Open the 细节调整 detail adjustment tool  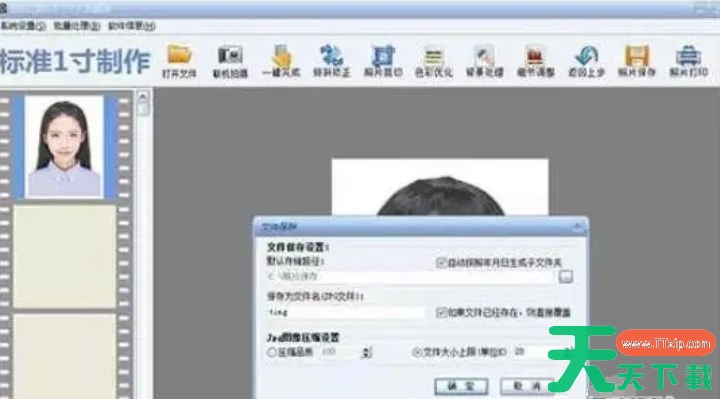click(x=535, y=61)
